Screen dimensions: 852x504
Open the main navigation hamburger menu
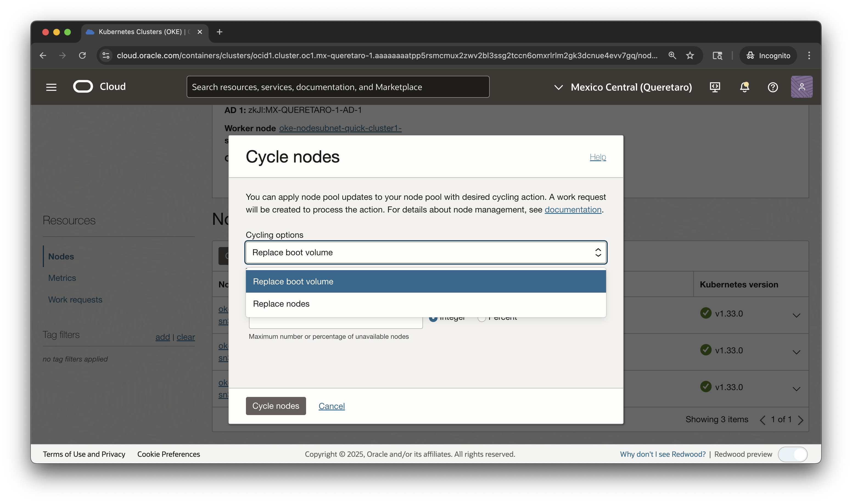pyautogui.click(x=51, y=87)
